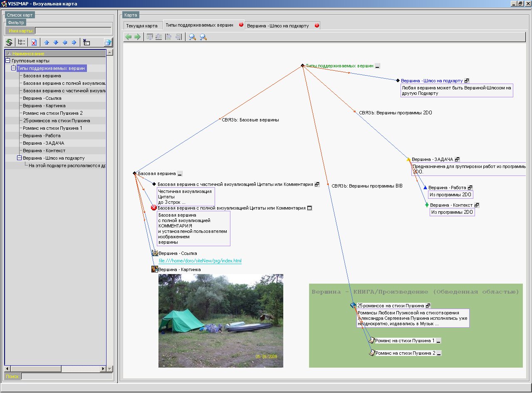Switch to the Текущая карта tab
This screenshot has width=532, height=393.
point(143,25)
